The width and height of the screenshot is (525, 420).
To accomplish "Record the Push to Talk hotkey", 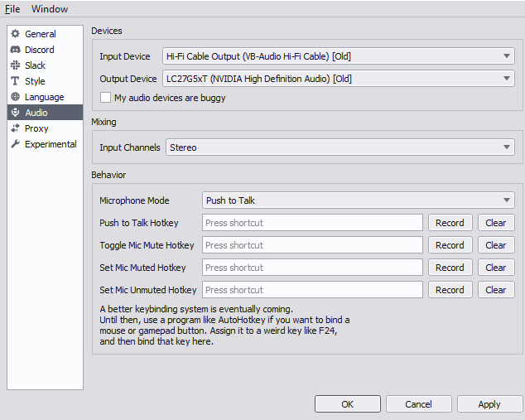I will tap(450, 223).
